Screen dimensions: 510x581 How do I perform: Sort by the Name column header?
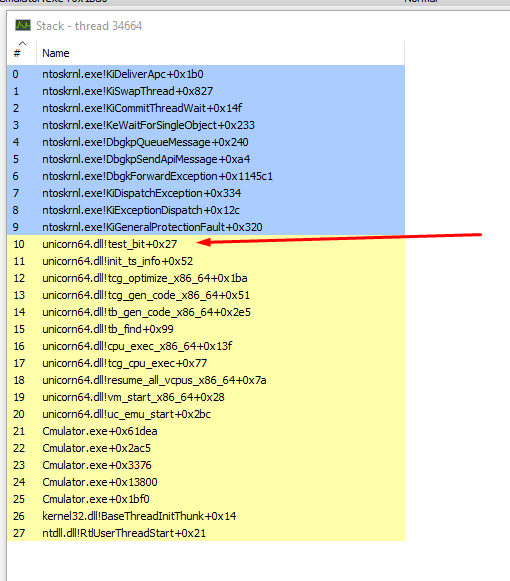tap(220, 53)
